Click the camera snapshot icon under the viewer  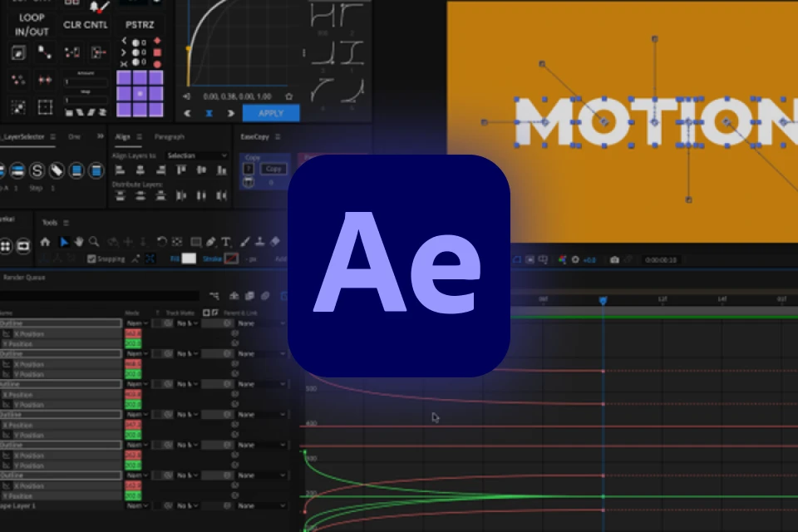(x=615, y=259)
